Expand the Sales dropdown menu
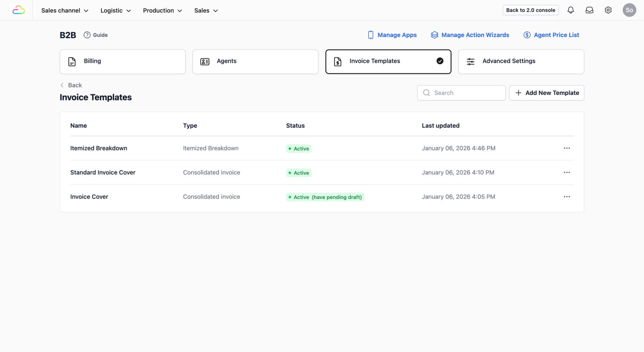This screenshot has width=644, height=352. [206, 10]
